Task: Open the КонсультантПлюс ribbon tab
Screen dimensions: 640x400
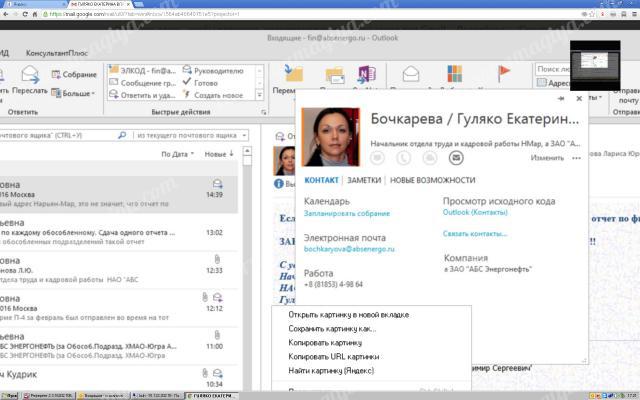Action: click(57, 53)
